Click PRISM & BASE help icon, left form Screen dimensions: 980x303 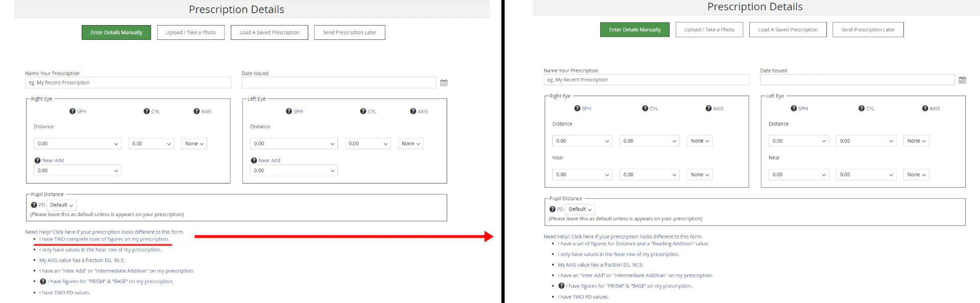click(43, 282)
